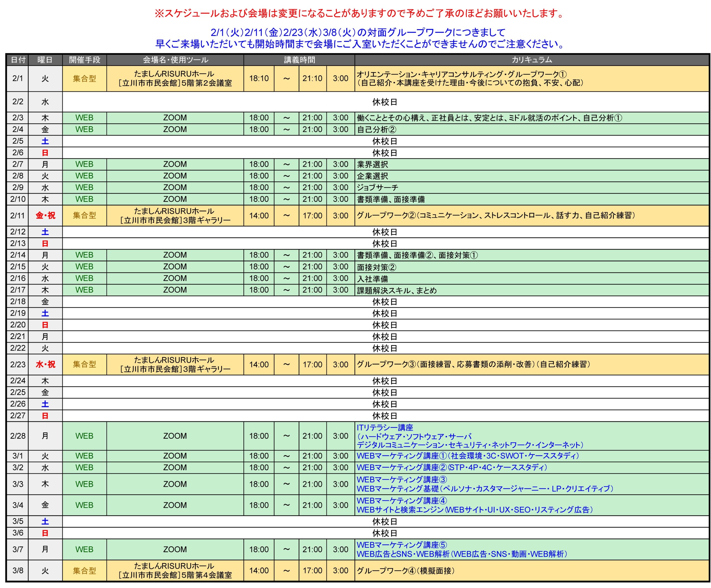
Task: Select the blue 土 cell for 2/5
Action: [x=45, y=141]
